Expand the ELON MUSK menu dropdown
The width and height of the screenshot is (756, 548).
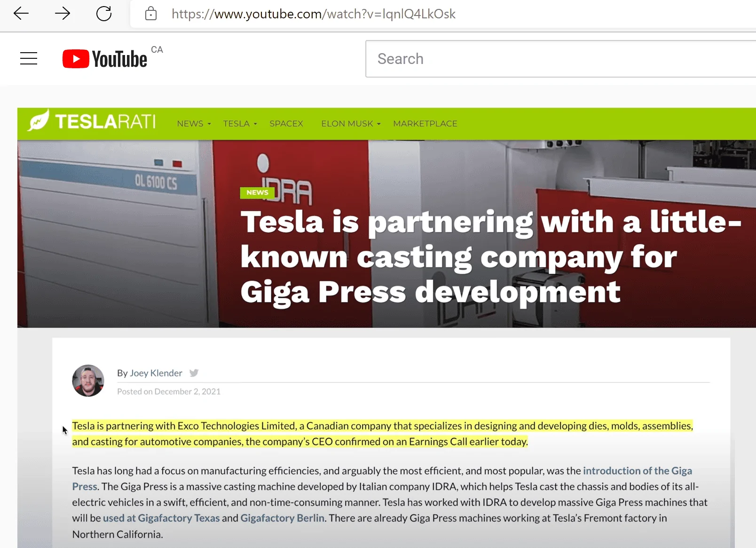click(351, 124)
